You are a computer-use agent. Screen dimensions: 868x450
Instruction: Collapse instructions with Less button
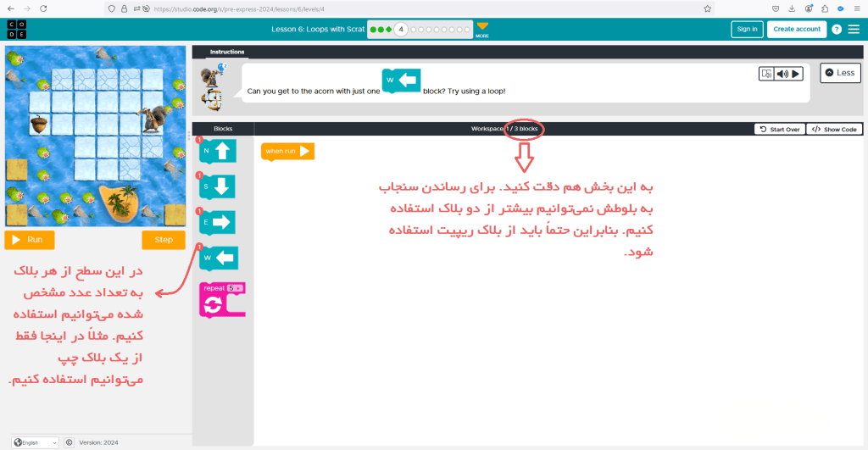[x=840, y=73]
